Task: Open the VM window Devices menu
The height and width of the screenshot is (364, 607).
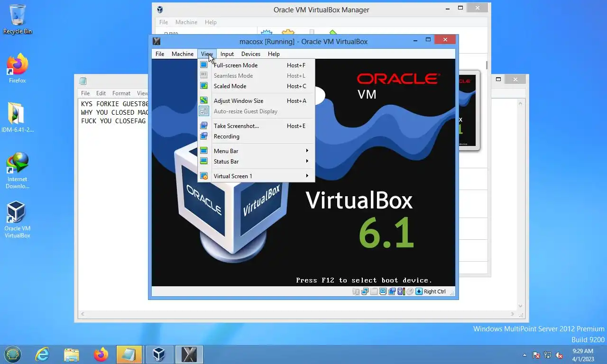Action: coord(251,54)
